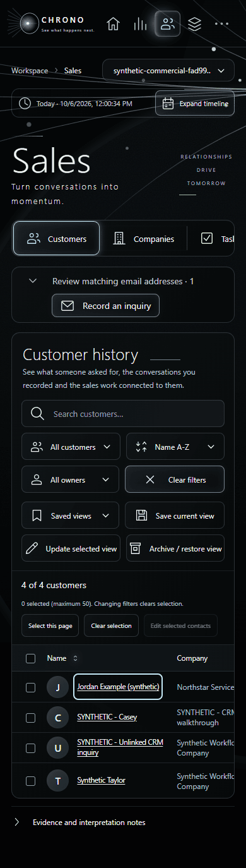Click Edit selected contacts button

click(180, 625)
